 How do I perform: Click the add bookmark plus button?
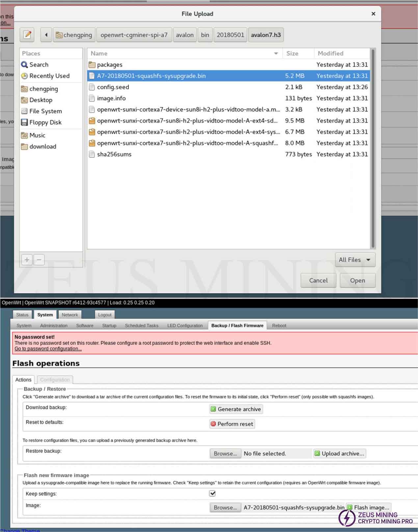[27, 260]
